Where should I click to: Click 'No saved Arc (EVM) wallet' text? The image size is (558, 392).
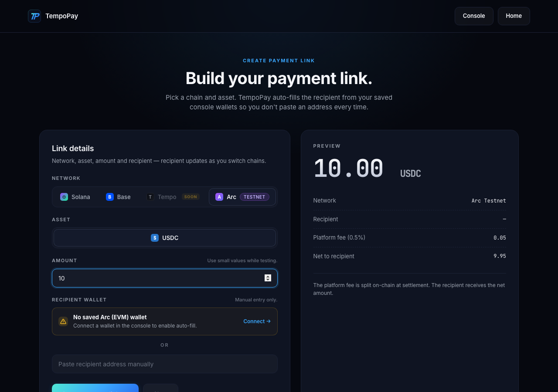point(110,317)
